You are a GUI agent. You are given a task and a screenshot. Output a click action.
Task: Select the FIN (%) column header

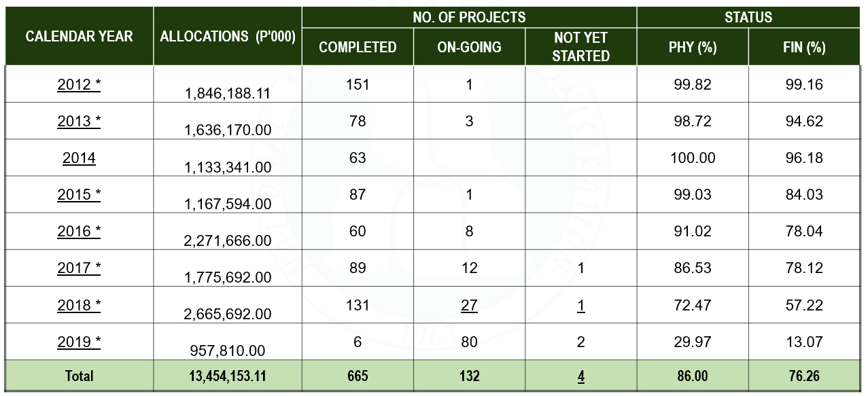tap(804, 47)
